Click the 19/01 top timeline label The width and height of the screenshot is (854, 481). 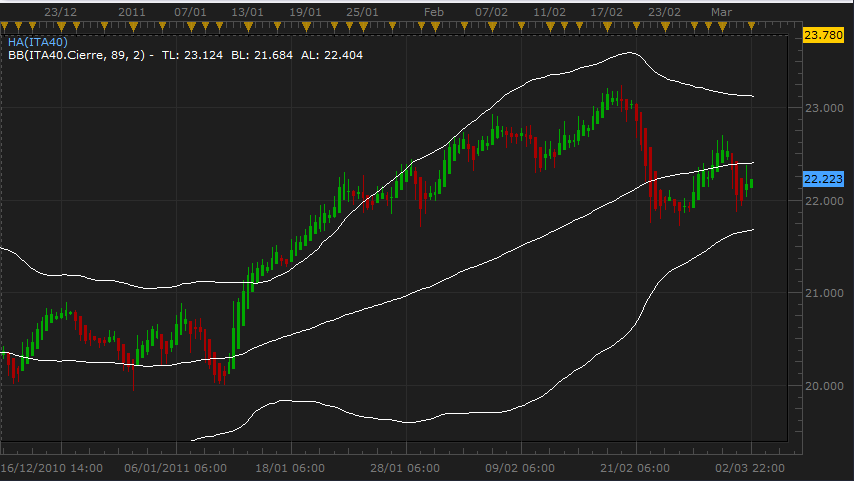(x=305, y=12)
